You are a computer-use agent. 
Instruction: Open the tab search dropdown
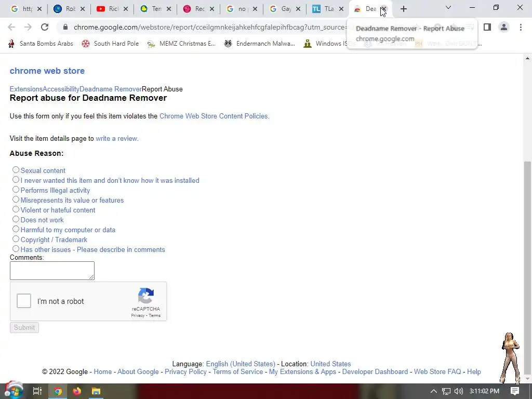pyautogui.click(x=448, y=7)
